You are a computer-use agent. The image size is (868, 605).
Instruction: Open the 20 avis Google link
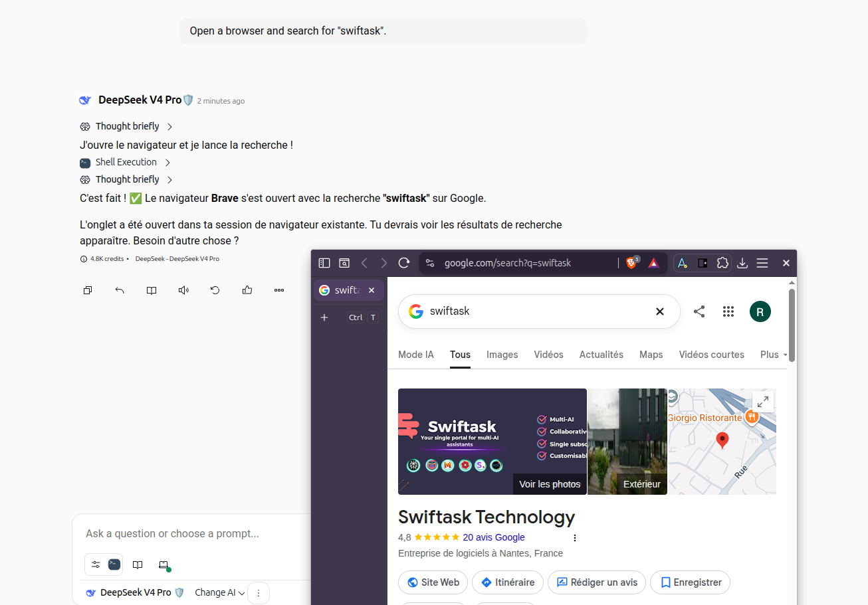click(494, 537)
